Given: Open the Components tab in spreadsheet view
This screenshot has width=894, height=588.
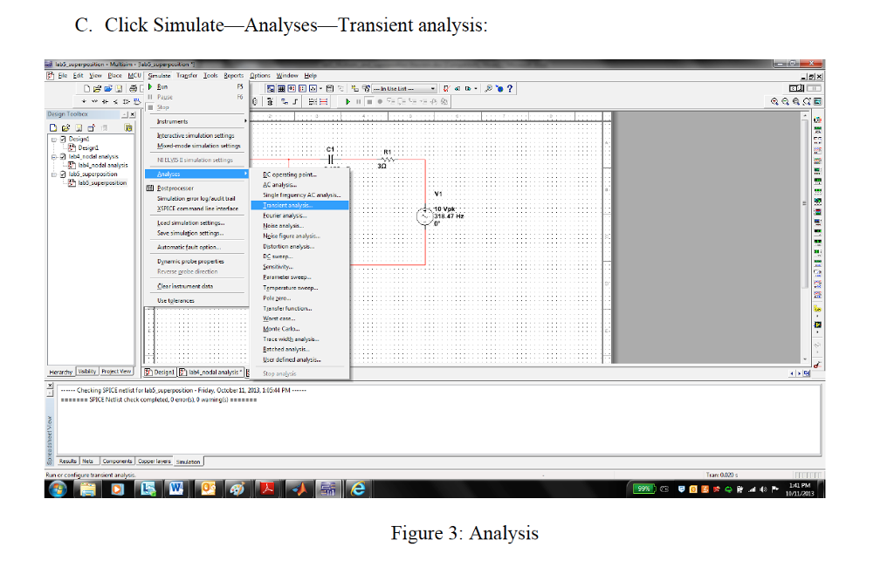Looking at the screenshot, I should click(x=118, y=461).
